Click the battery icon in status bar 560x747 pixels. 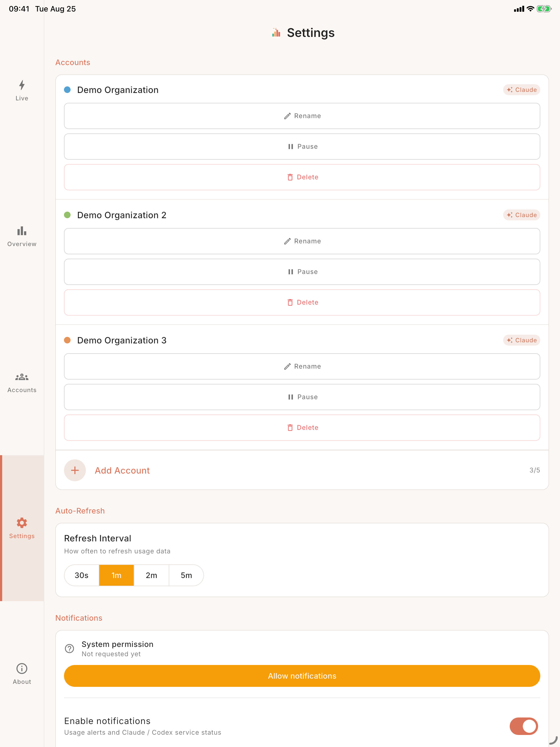click(x=544, y=9)
